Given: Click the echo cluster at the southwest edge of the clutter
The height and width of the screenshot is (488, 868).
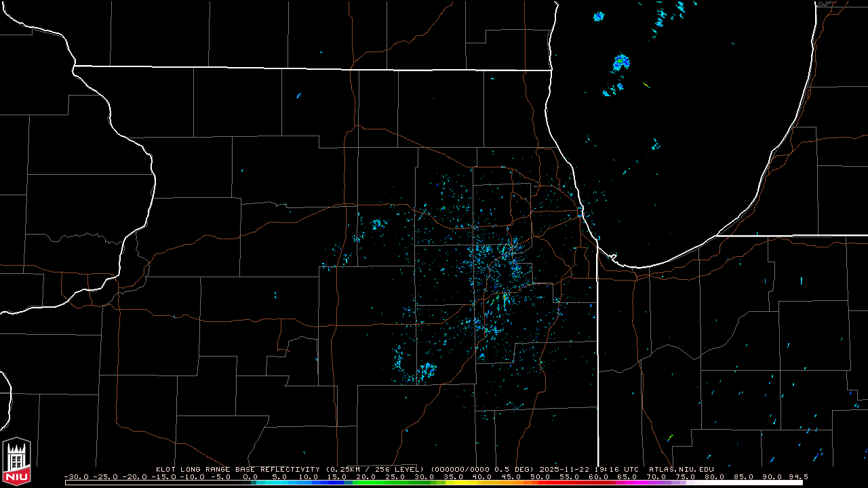Looking at the screenshot, I should 427,370.
